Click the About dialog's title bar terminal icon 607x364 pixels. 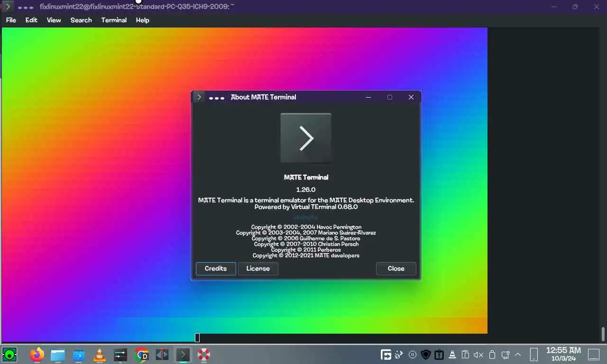199,97
